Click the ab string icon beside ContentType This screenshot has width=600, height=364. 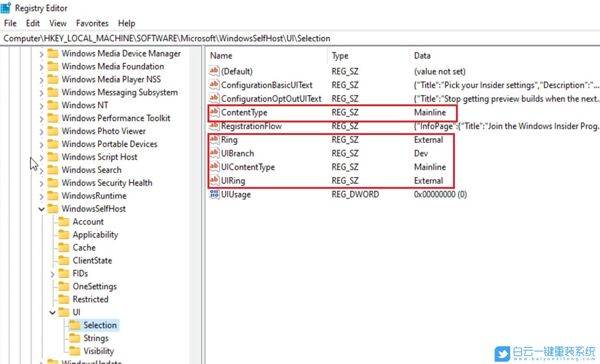point(214,112)
